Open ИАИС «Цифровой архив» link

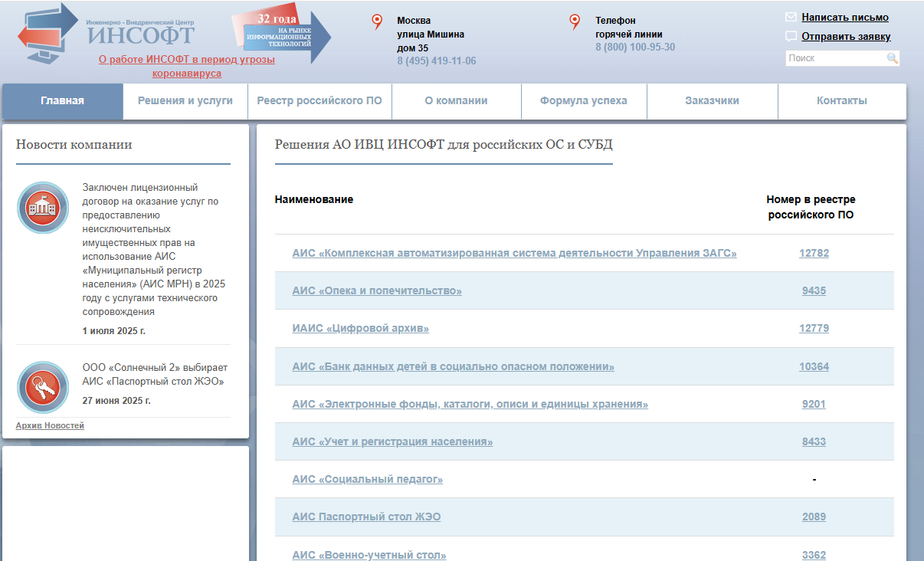360,328
